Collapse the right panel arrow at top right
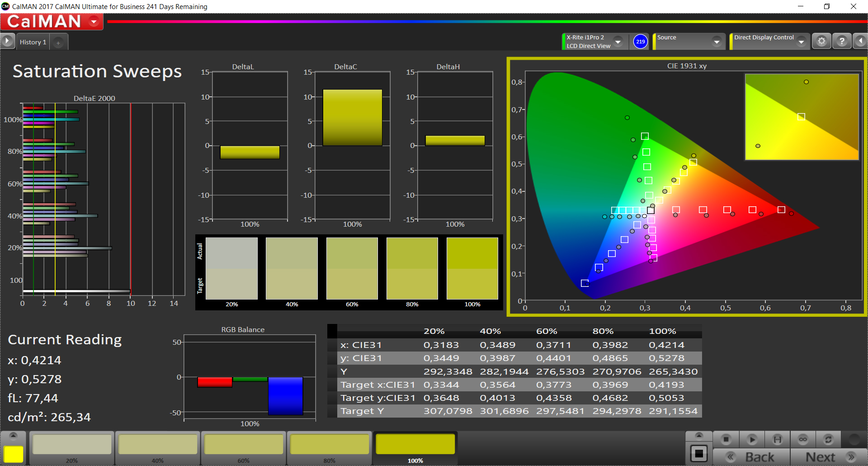The image size is (868, 466). [x=860, y=42]
